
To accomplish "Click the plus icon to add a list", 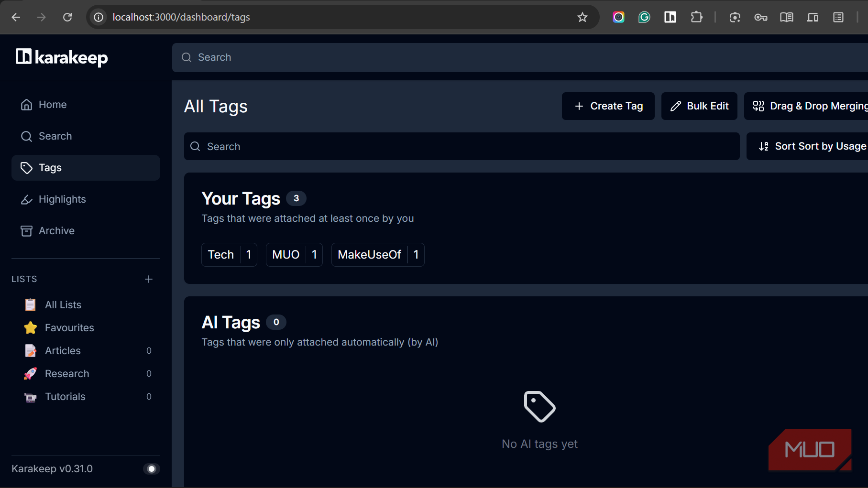I will pyautogui.click(x=149, y=279).
